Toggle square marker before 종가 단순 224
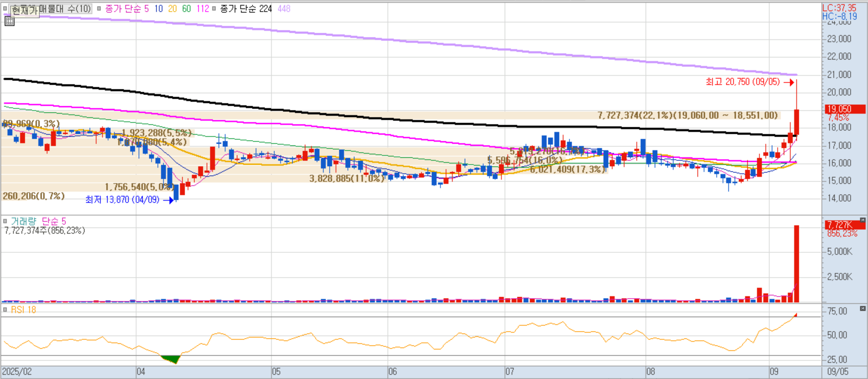The width and height of the screenshot is (868, 379). (x=214, y=8)
